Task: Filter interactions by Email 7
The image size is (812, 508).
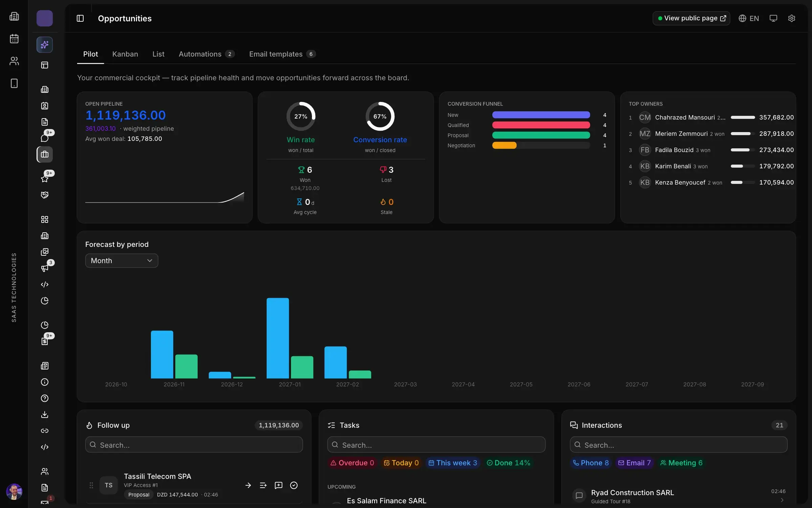Action: pos(634,463)
